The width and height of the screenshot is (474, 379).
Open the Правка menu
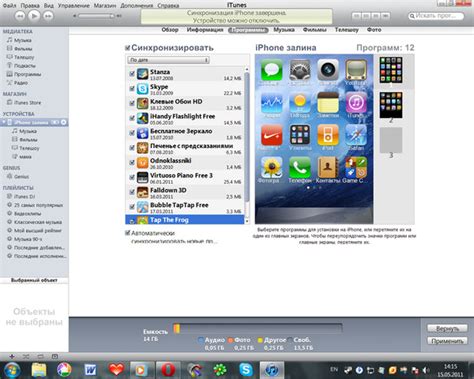30,6
